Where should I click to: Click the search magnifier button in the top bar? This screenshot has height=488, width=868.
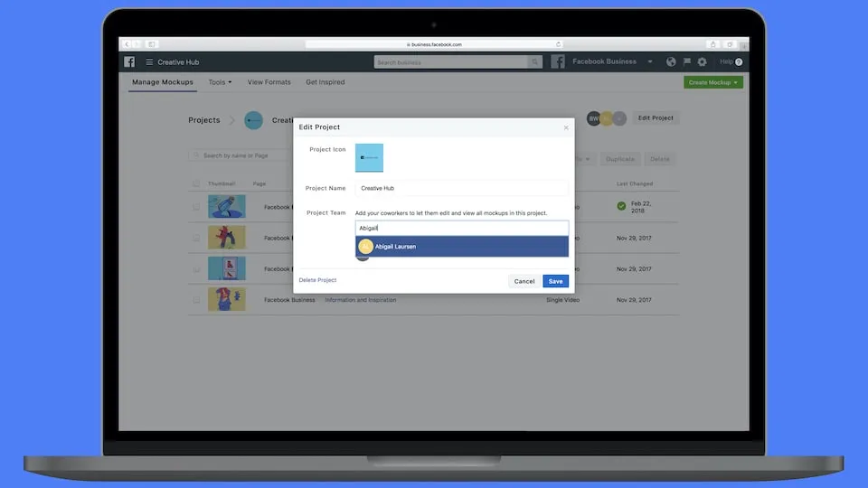tap(534, 62)
